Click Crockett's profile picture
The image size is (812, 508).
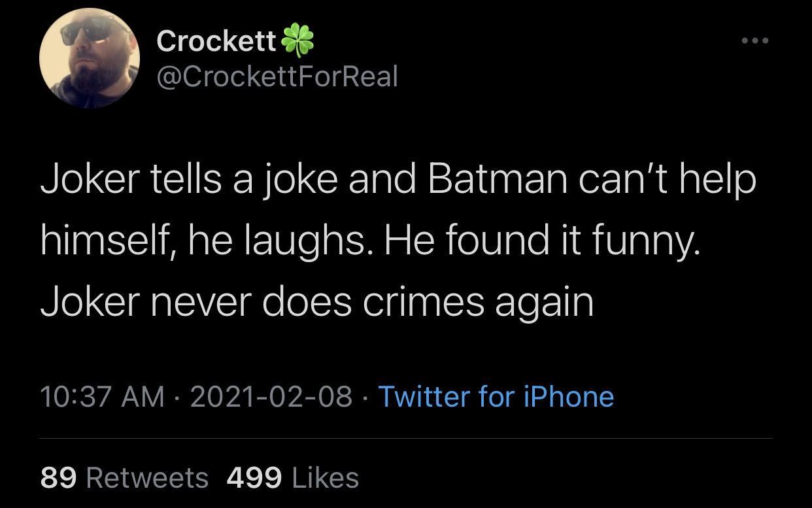(88, 58)
